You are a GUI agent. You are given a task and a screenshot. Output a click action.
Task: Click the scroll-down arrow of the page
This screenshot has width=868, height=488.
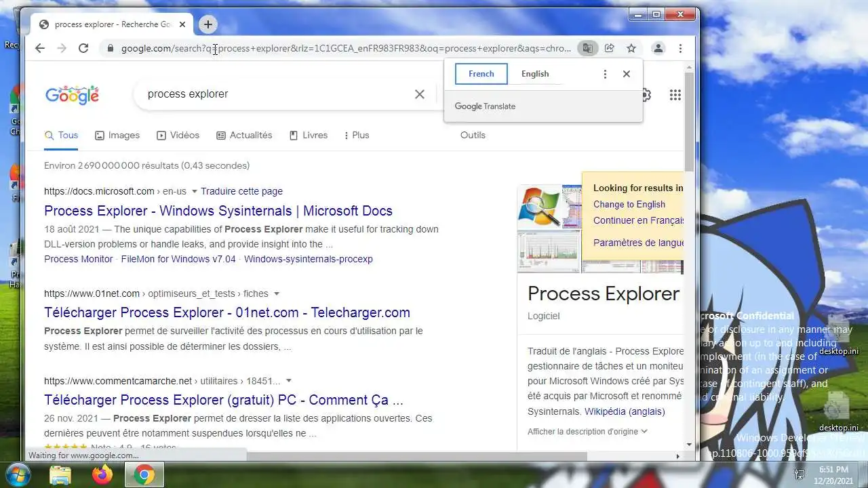689,445
